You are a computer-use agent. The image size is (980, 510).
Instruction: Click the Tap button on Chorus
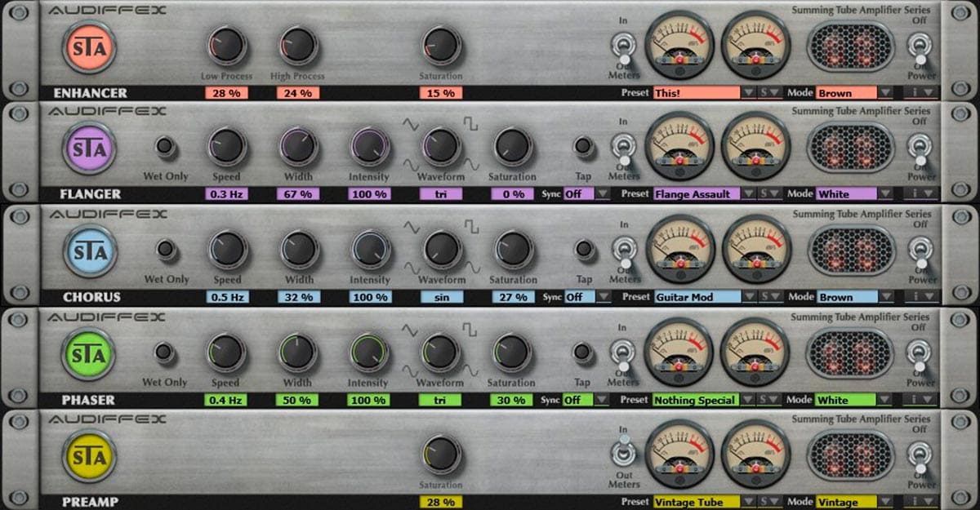click(x=582, y=250)
